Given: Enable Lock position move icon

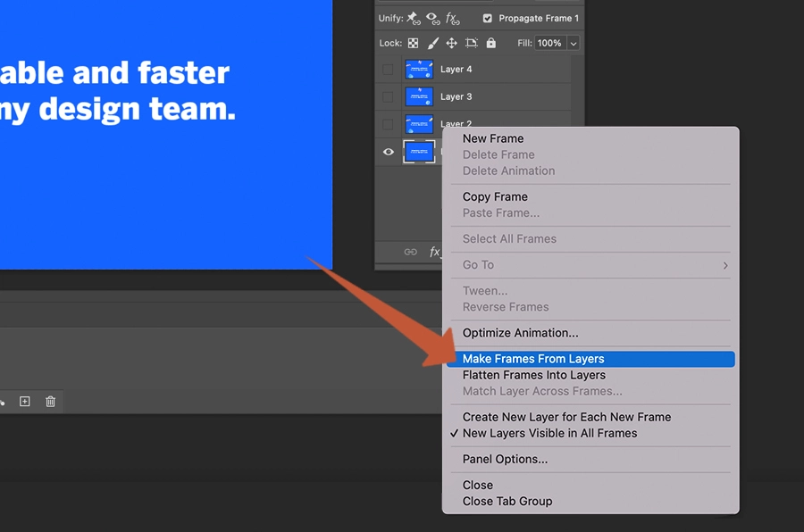Looking at the screenshot, I should point(452,42).
